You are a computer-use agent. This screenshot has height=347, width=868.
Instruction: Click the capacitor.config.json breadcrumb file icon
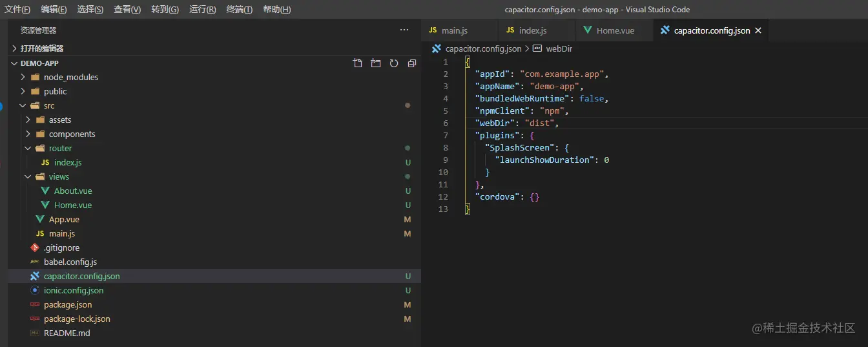pos(437,48)
